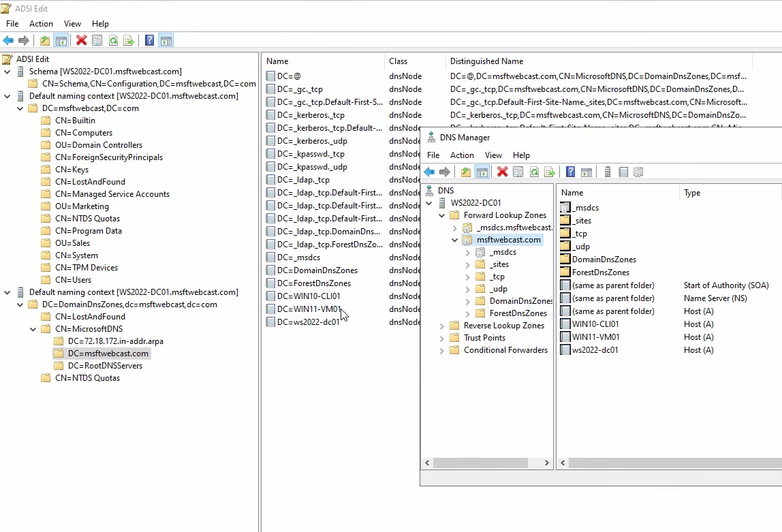Open Action menu in DNS Manager

[462, 155]
